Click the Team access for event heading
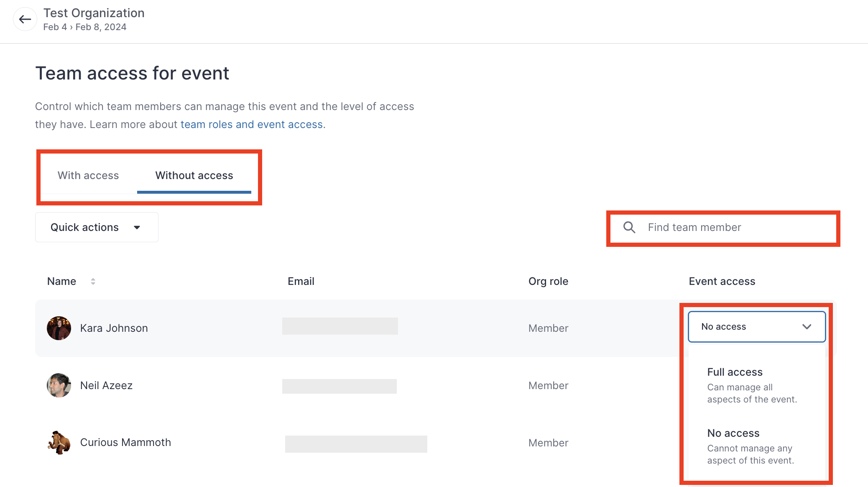This screenshot has width=868, height=487. click(132, 73)
